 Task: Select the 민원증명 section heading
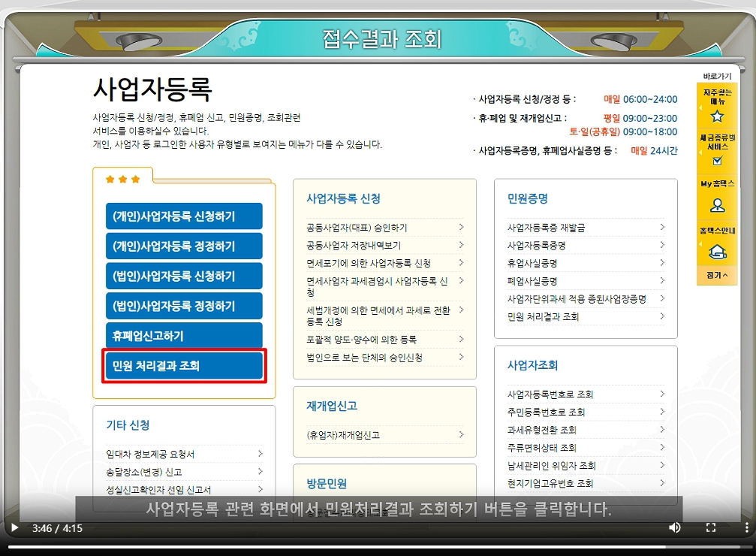point(528,198)
